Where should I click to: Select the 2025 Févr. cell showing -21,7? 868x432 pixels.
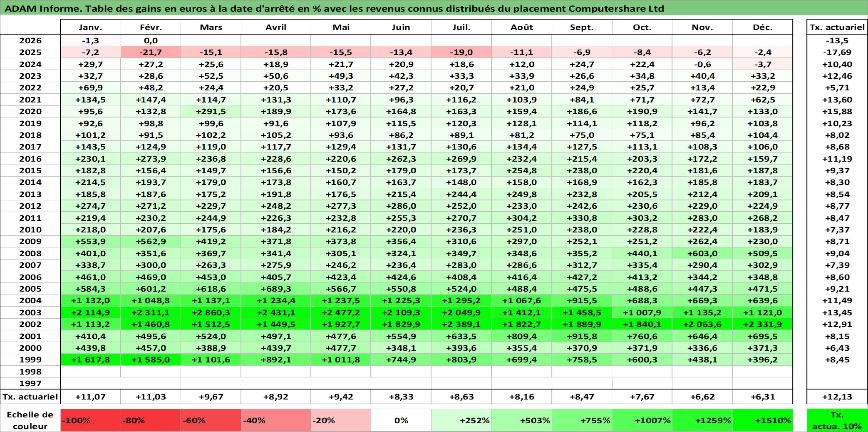pos(151,52)
